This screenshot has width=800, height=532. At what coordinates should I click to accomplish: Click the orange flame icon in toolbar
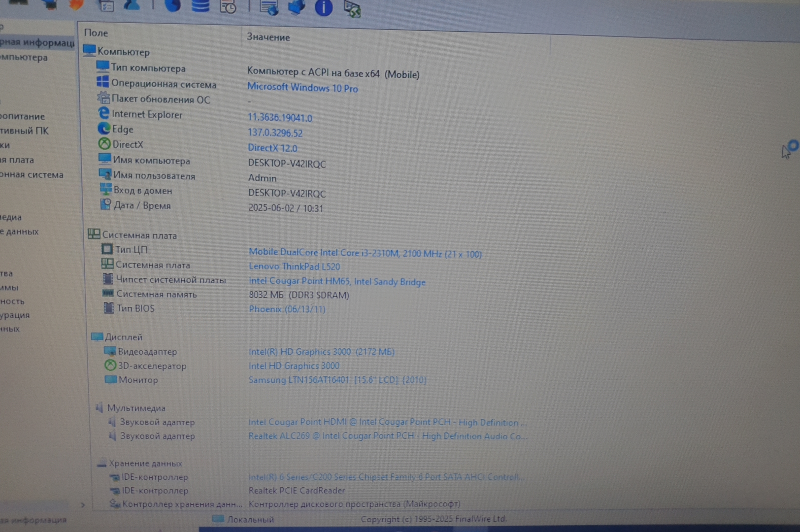[x=76, y=4]
